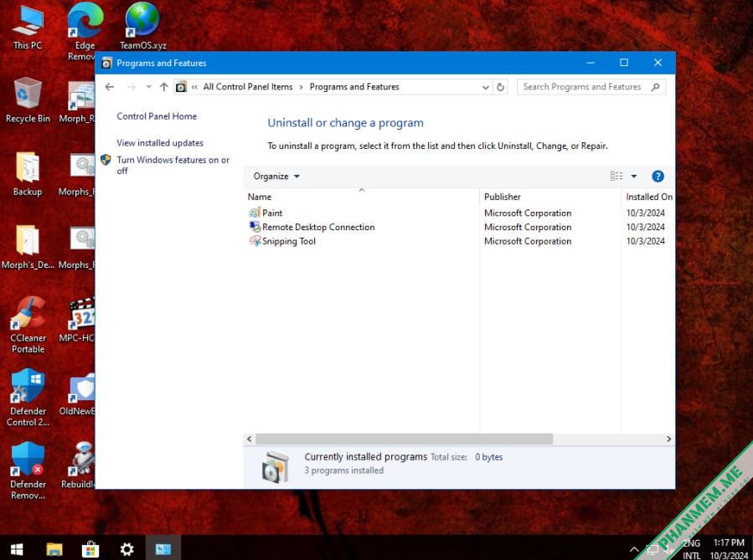Sort by the Installed On column
753x560 pixels.
[x=649, y=197]
